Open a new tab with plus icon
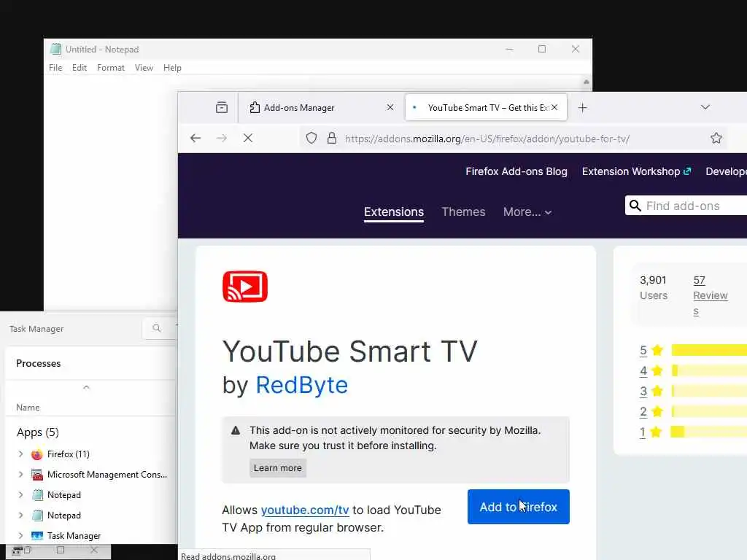This screenshot has height=560, width=747. click(x=582, y=108)
